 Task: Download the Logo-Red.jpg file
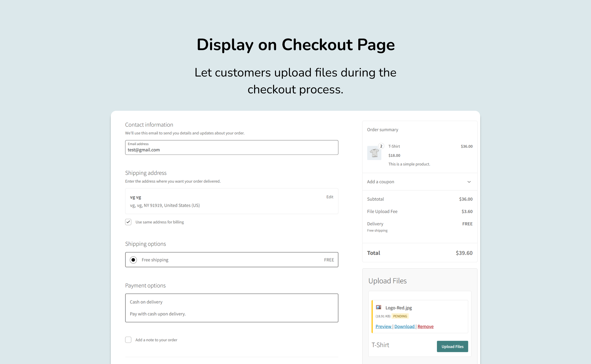coord(404,327)
